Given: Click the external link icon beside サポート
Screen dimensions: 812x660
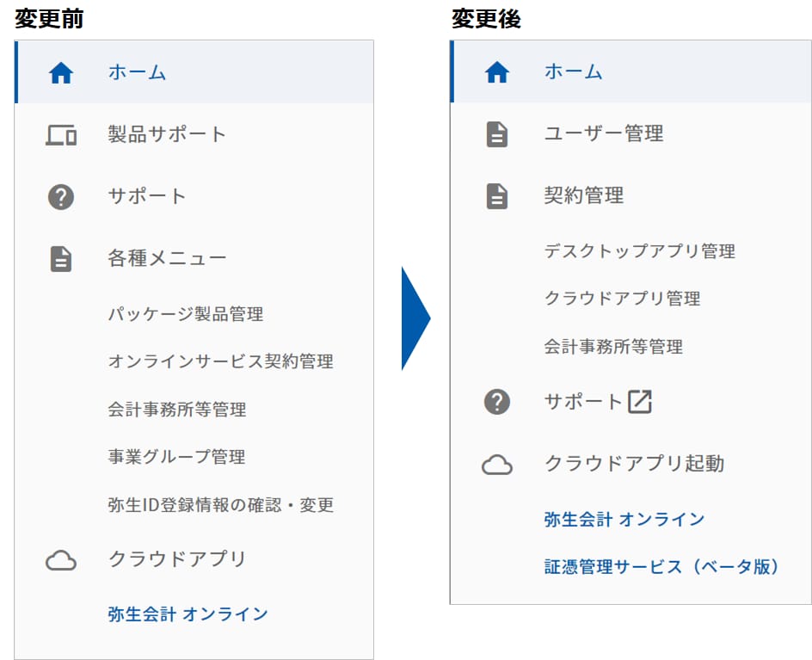Looking at the screenshot, I should coord(640,402).
